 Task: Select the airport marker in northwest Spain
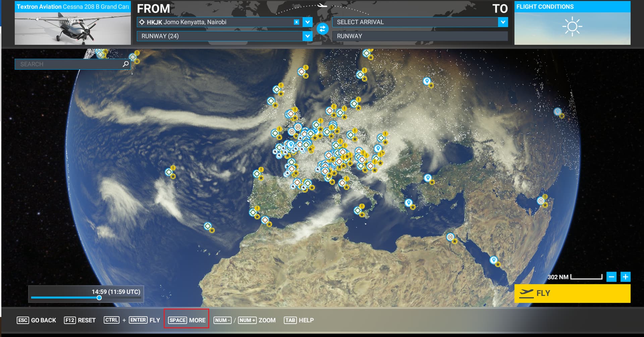click(x=257, y=174)
